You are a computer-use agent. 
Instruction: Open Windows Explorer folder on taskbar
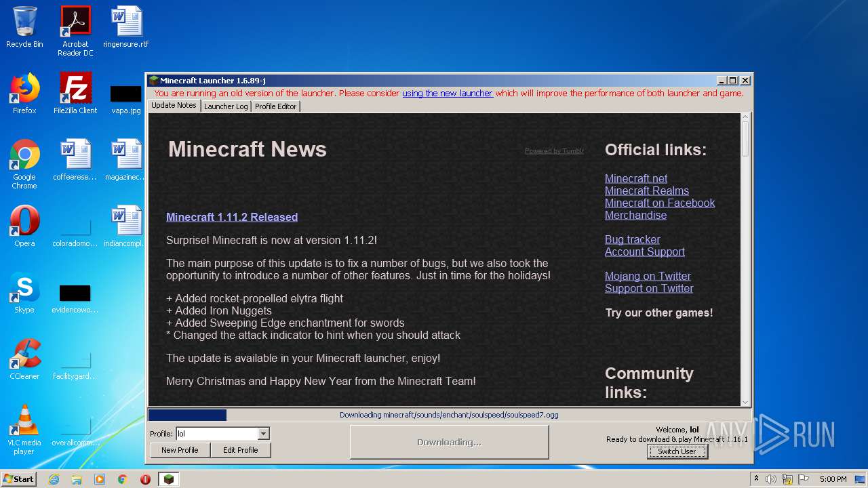[x=77, y=479]
